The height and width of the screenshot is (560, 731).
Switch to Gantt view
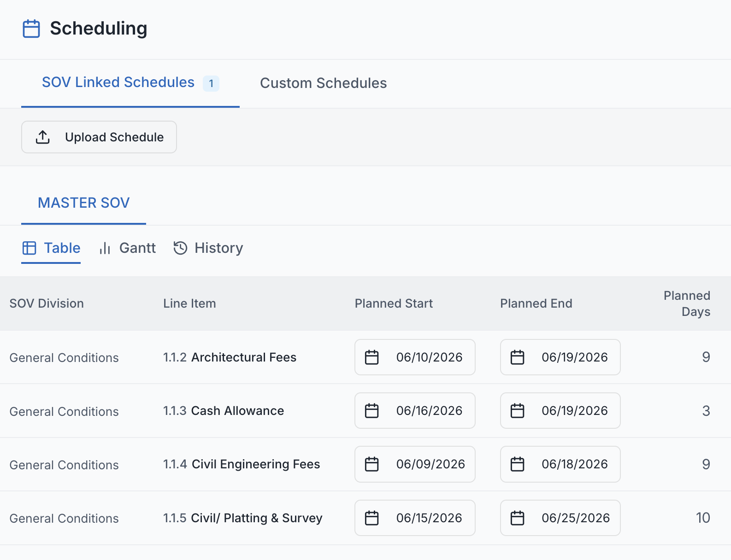click(128, 248)
